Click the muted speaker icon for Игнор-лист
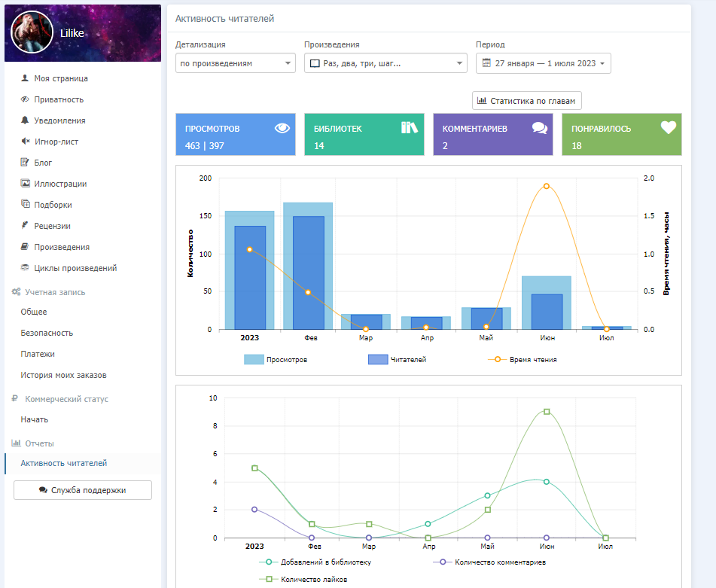This screenshot has width=716, height=588. [x=25, y=142]
